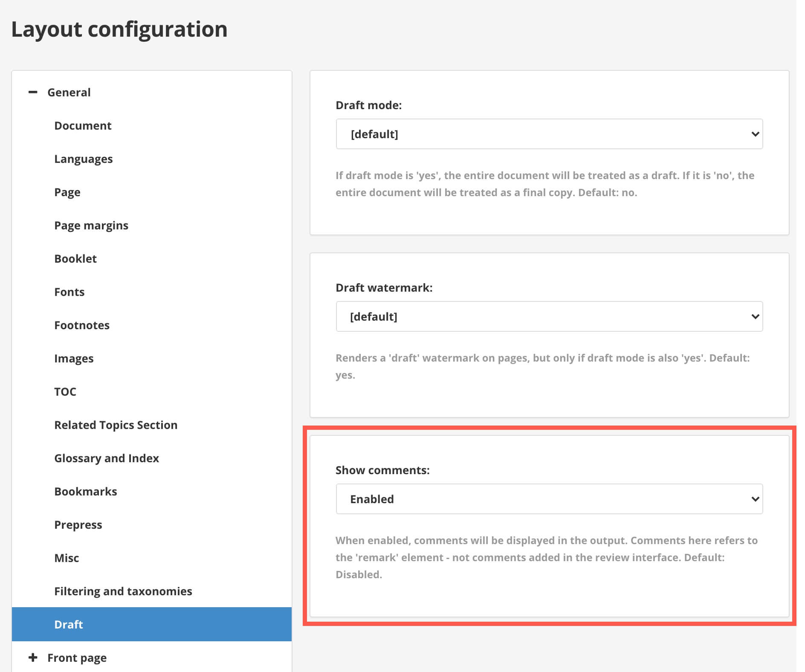Image resolution: width=805 pixels, height=672 pixels.
Task: Click the highlighted Draft menu item
Action: (x=69, y=625)
